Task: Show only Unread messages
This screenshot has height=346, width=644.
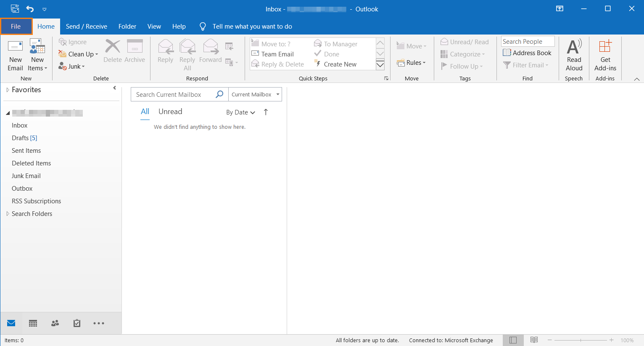Action: pos(170,112)
